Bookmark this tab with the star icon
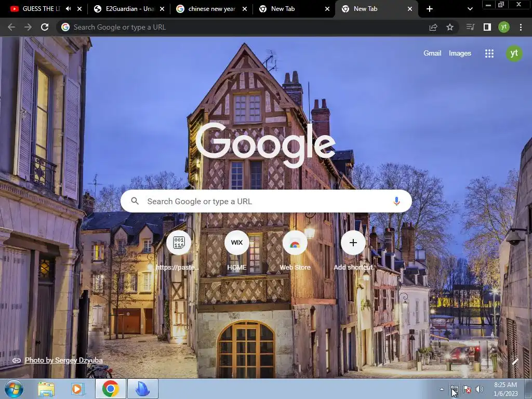The height and width of the screenshot is (399, 532). point(450,27)
